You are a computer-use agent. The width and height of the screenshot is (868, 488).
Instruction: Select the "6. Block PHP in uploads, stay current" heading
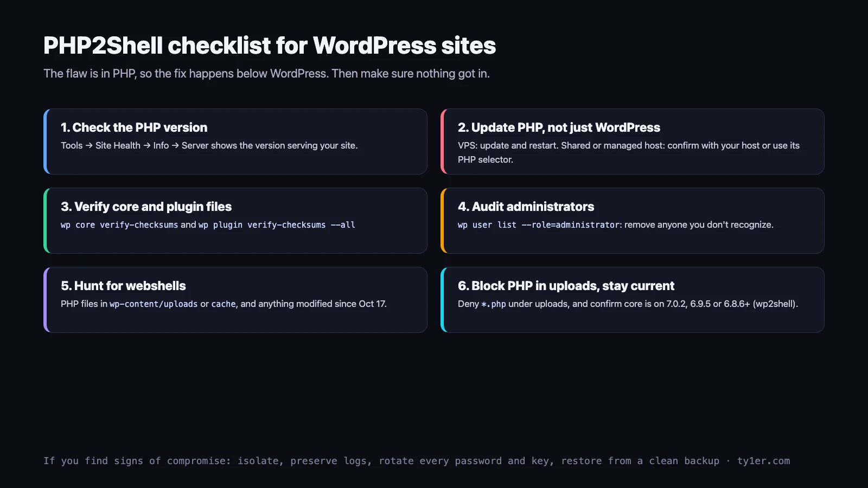click(566, 286)
